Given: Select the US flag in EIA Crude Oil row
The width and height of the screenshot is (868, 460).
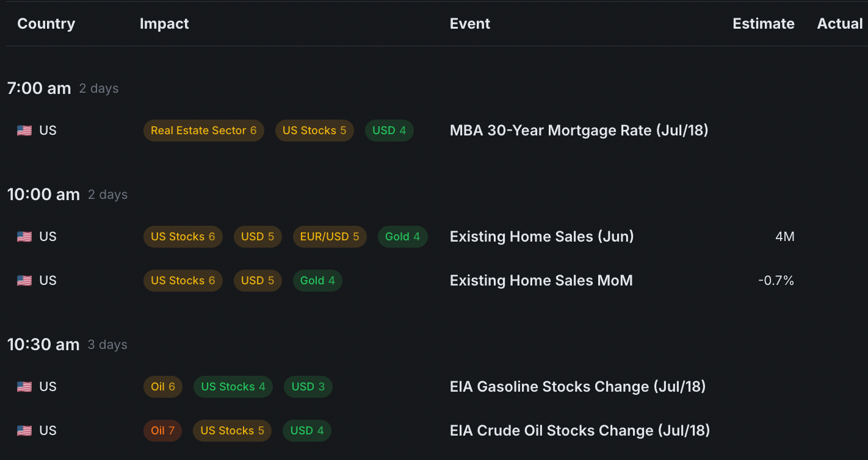Looking at the screenshot, I should (24, 431).
